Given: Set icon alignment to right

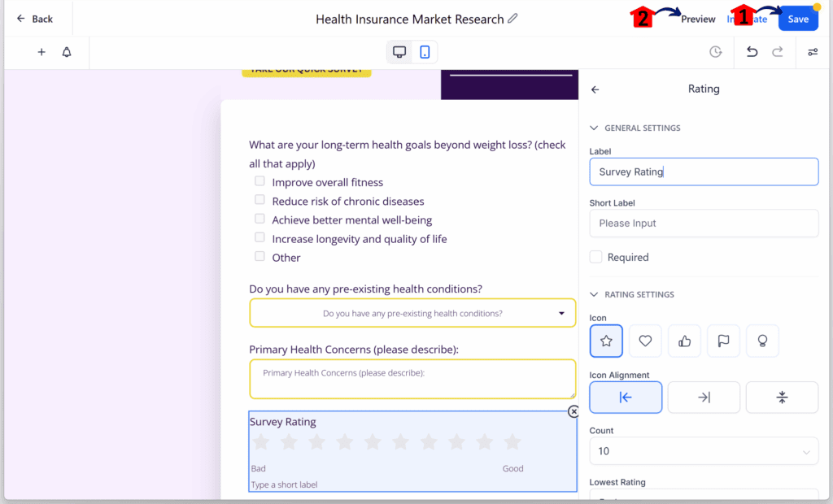Looking at the screenshot, I should pyautogui.click(x=704, y=398).
